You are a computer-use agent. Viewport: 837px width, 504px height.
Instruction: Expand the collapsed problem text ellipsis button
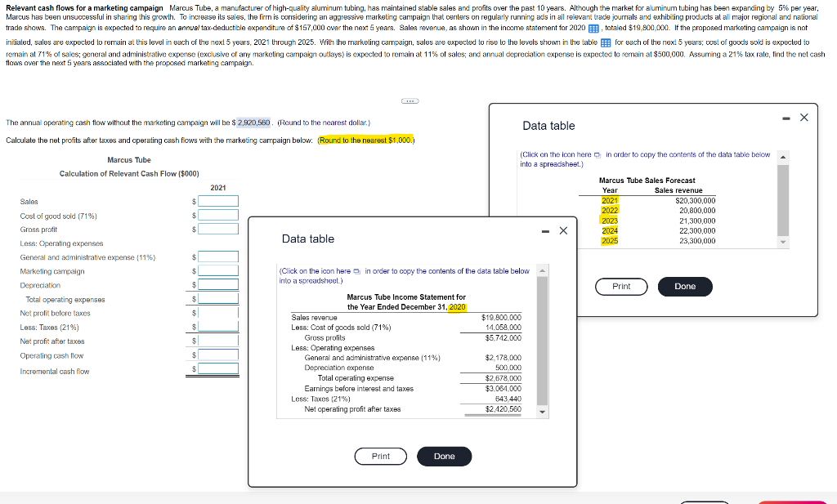tap(410, 100)
